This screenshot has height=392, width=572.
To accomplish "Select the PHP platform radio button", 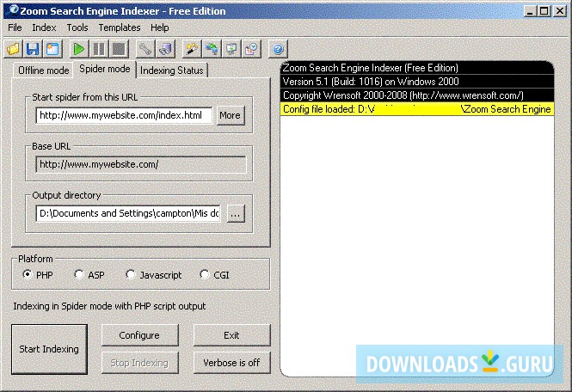I will coord(28,274).
